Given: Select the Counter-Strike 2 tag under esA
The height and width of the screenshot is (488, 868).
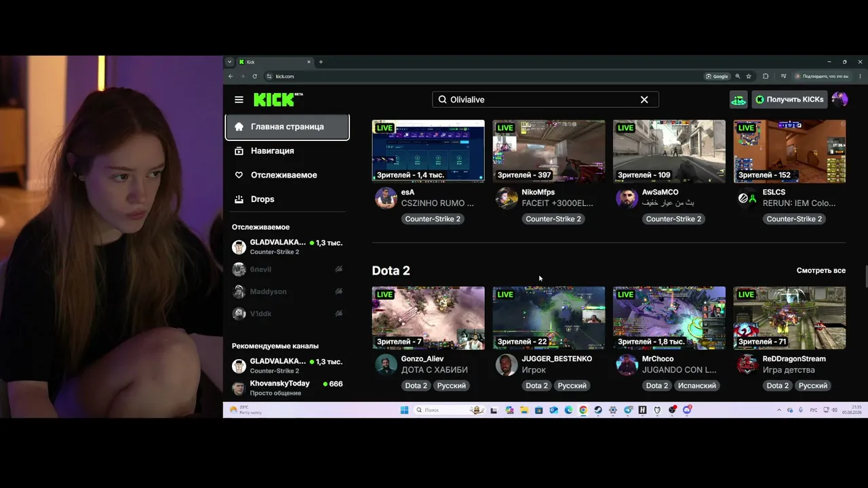Looking at the screenshot, I should click(433, 219).
